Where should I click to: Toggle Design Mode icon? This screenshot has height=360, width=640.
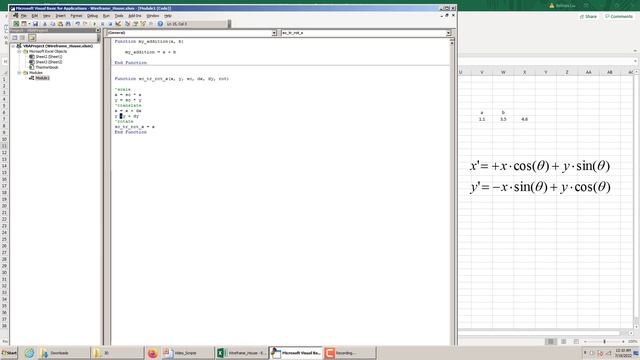pyautogui.click(x=118, y=24)
